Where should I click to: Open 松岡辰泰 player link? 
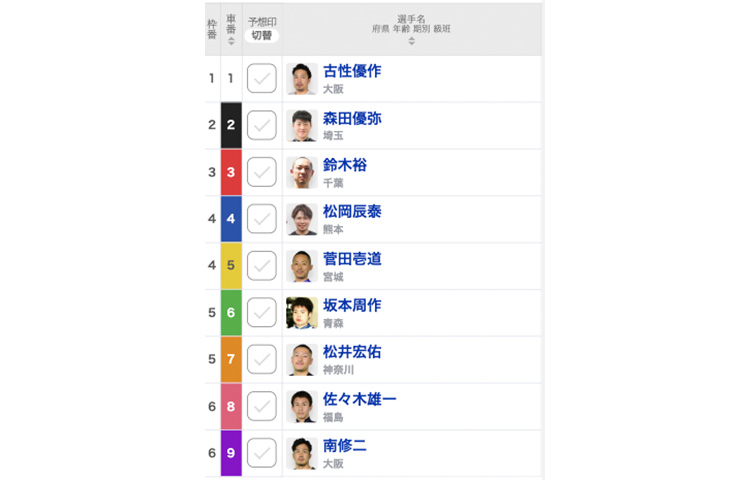coord(352,211)
